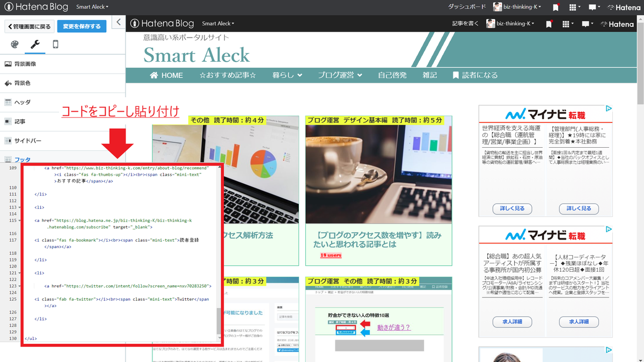Click the Smart Aleck blog title
644x362 pixels.
click(x=196, y=55)
